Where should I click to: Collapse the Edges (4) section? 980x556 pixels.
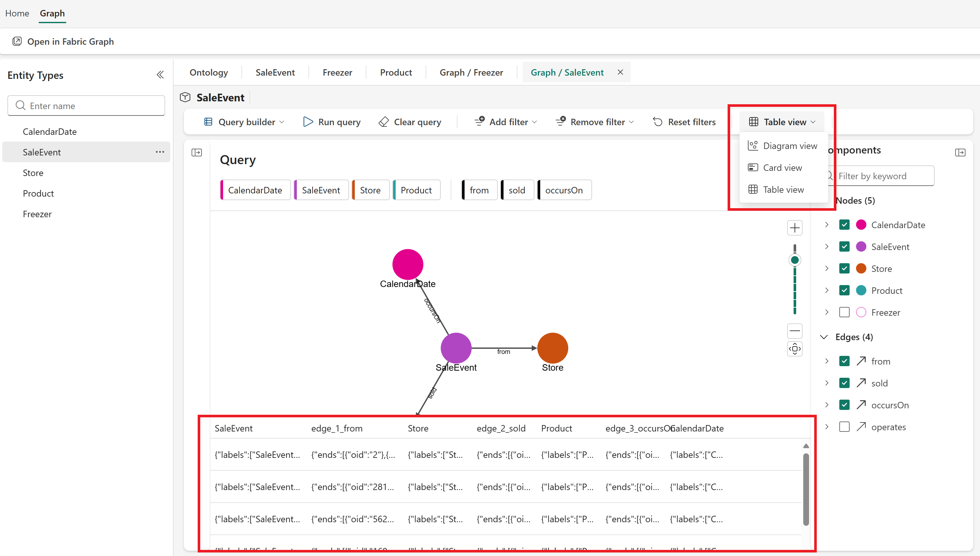pos(824,337)
